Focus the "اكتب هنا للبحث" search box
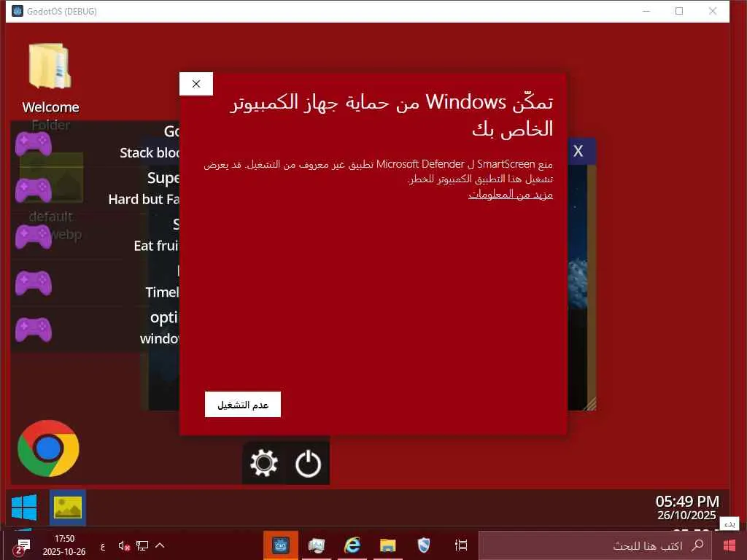 tap(595, 545)
